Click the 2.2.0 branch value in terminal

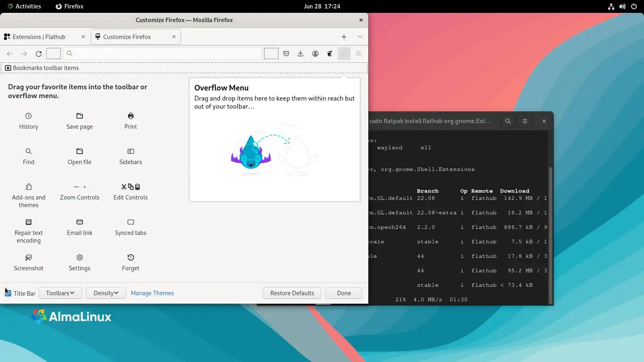[426, 227]
